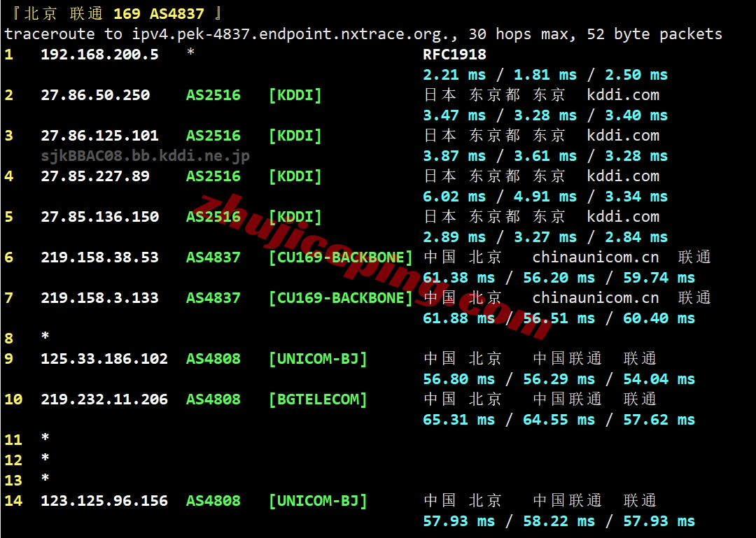Click kddi.com in the 27.85.136.150 row
Screen dimensions: 756x538
[x=623, y=216]
